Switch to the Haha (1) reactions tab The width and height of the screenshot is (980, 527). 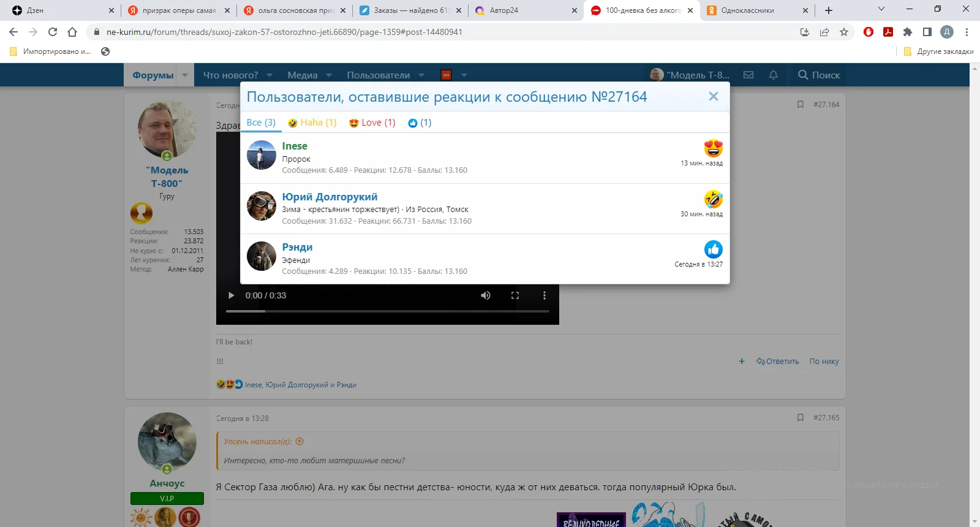312,123
